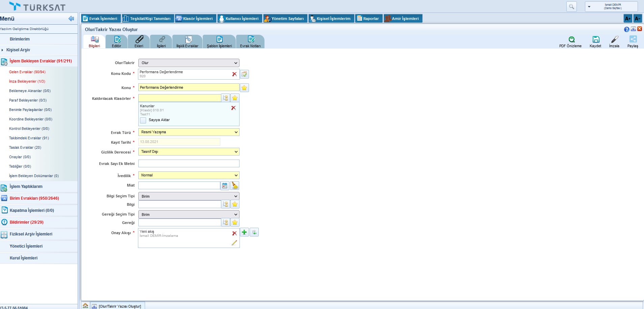Open Gelen Evraklar (90/94) link
Viewport: 644px width, 309px height.
pos(27,72)
